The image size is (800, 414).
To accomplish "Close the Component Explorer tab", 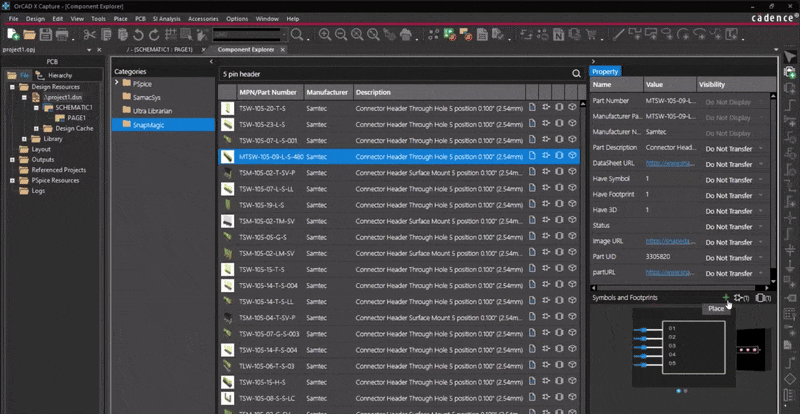I will click(x=282, y=50).
